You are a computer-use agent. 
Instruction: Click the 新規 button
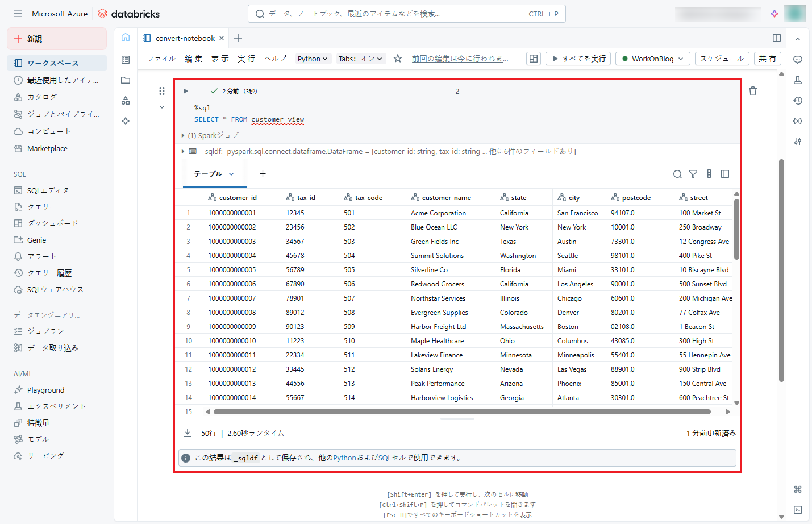point(57,39)
